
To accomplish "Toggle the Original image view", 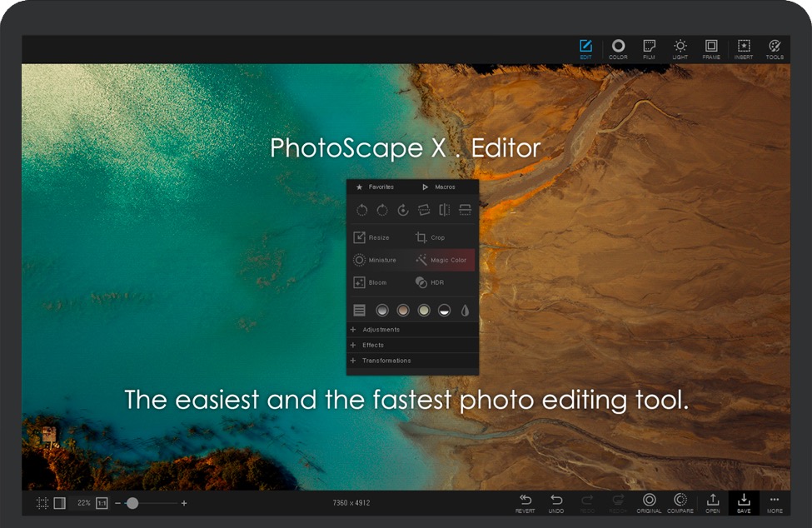I will (x=649, y=502).
